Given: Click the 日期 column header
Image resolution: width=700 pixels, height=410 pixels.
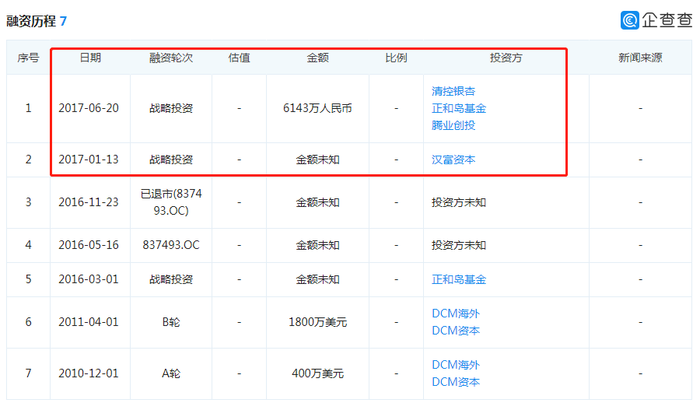Looking at the screenshot, I should [90, 58].
